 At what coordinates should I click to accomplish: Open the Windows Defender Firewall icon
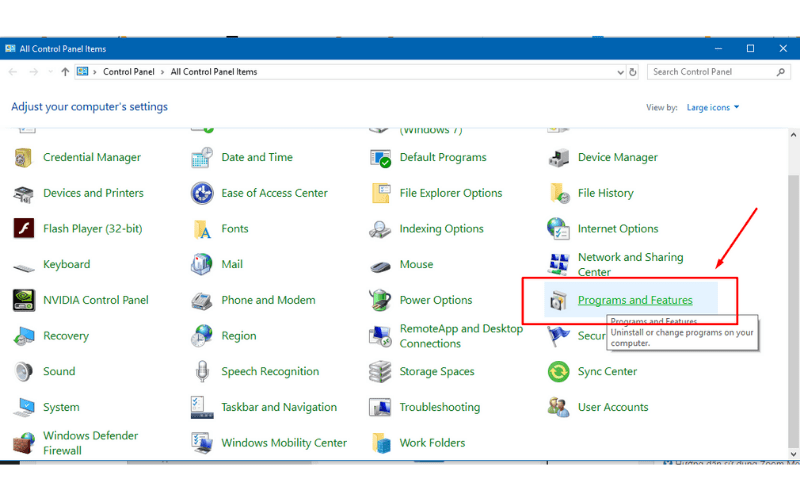tap(24, 443)
